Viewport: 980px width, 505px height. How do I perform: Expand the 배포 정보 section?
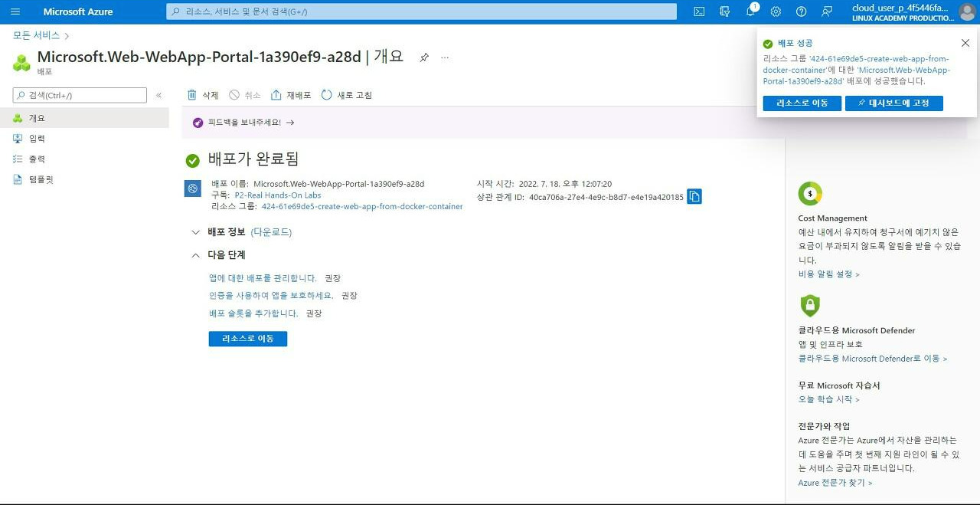point(195,232)
